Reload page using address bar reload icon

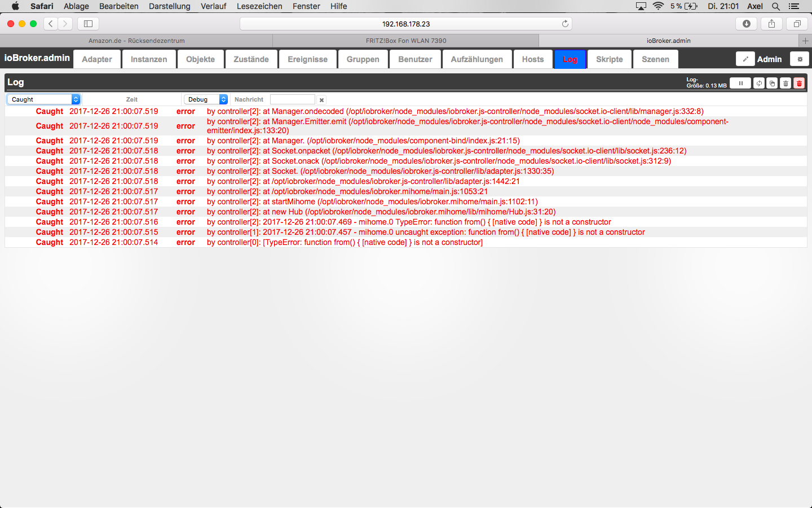tap(565, 24)
